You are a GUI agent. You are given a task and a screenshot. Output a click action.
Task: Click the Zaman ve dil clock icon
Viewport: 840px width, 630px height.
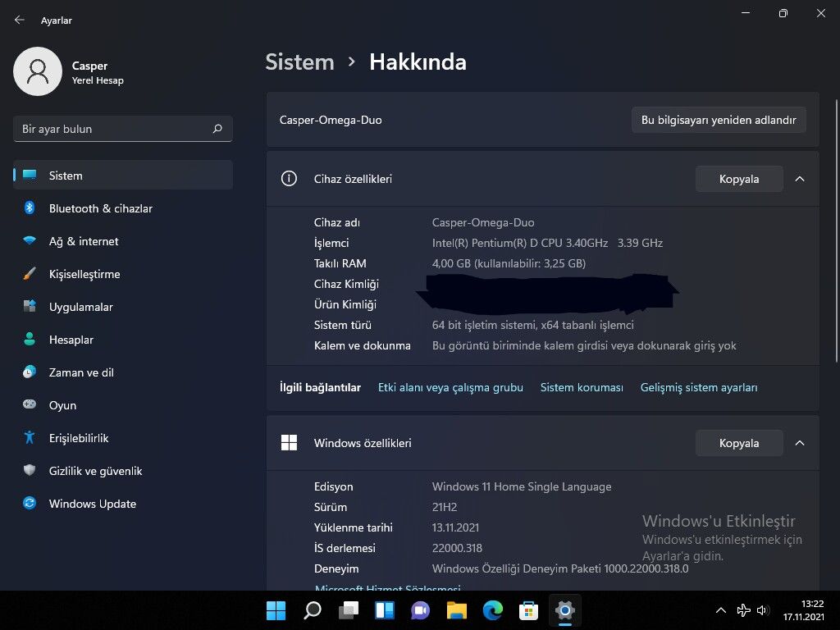30,372
